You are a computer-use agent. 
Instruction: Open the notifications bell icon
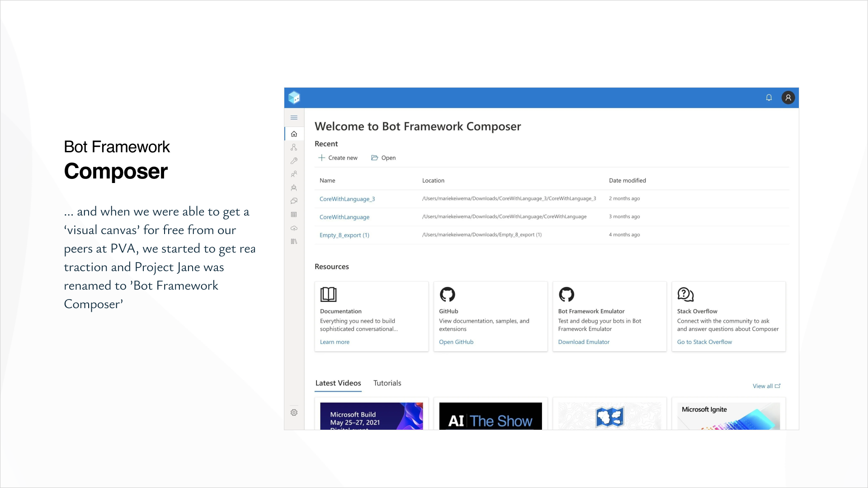769,98
